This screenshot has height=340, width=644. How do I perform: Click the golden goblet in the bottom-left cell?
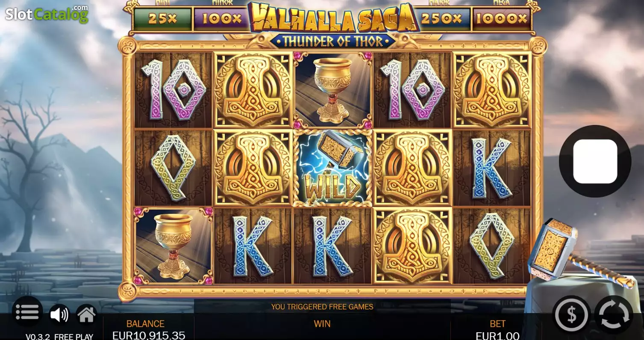[173, 246]
